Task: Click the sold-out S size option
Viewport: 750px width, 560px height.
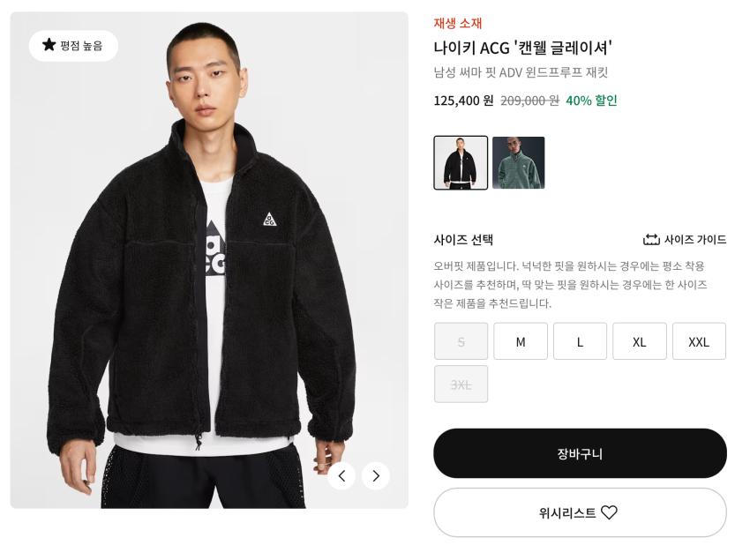Action: click(461, 341)
